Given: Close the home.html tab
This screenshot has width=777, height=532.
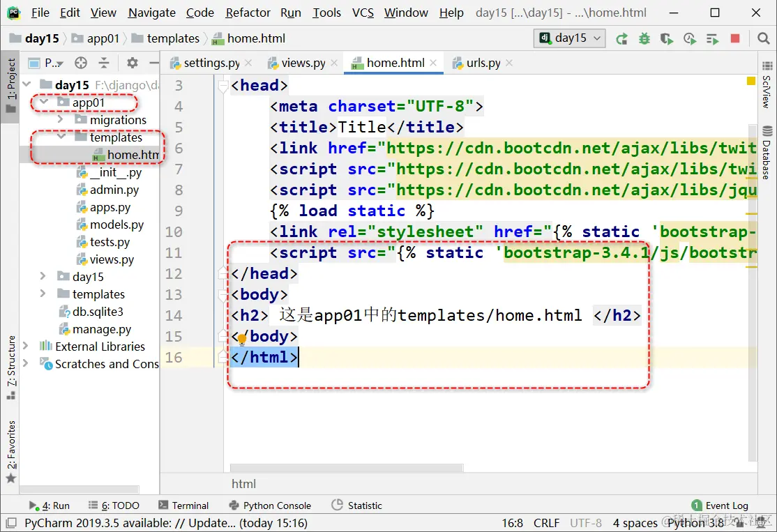Looking at the screenshot, I should pos(434,63).
